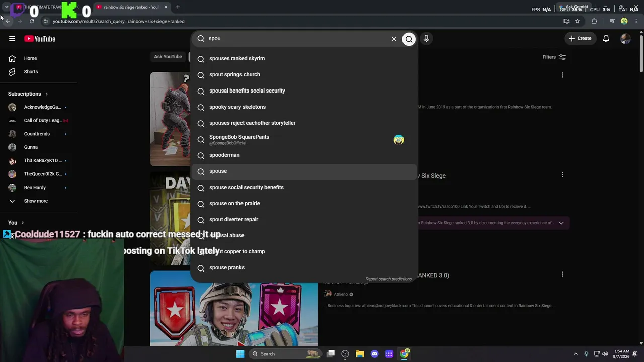Viewport: 644px width, 362px height.
Task: Expand the You section in sidebar
Action: pos(16,223)
